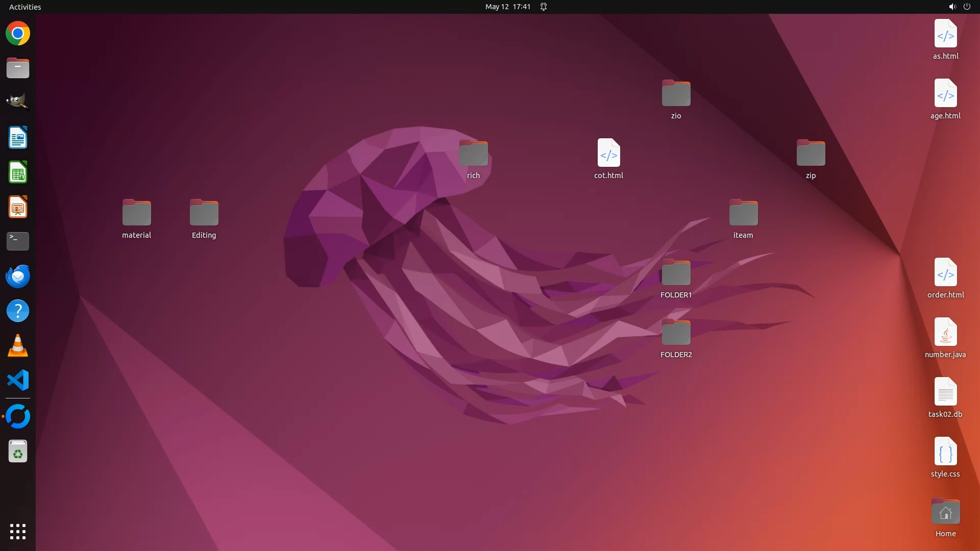Expand system menu via power icon
The height and width of the screenshot is (551, 980).
coord(967,7)
